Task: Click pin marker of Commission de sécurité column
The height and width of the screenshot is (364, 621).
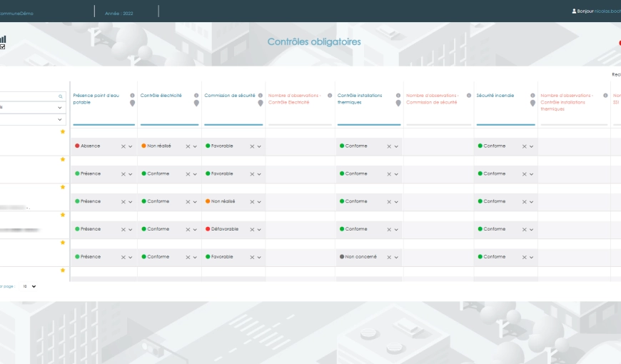Action: pyautogui.click(x=261, y=103)
